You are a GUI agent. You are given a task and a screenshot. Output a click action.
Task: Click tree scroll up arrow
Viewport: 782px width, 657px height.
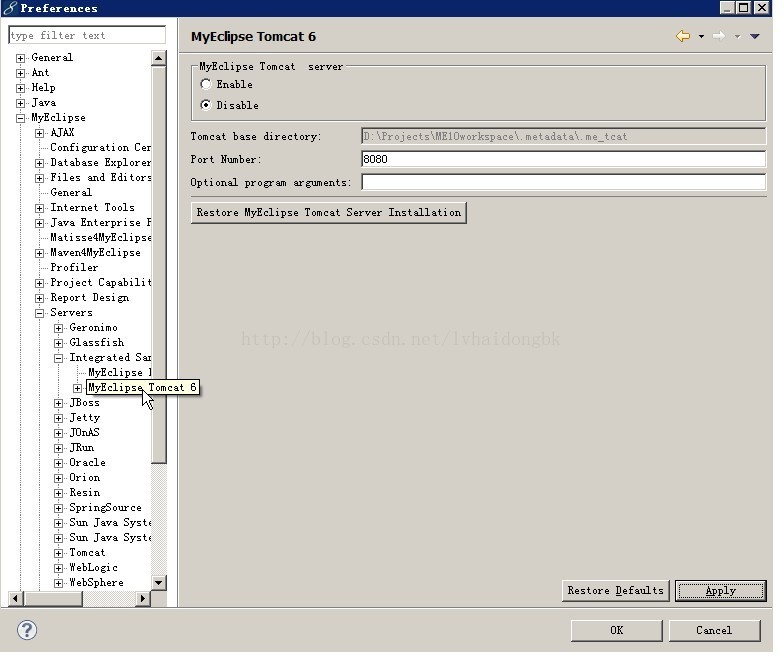[x=159, y=58]
